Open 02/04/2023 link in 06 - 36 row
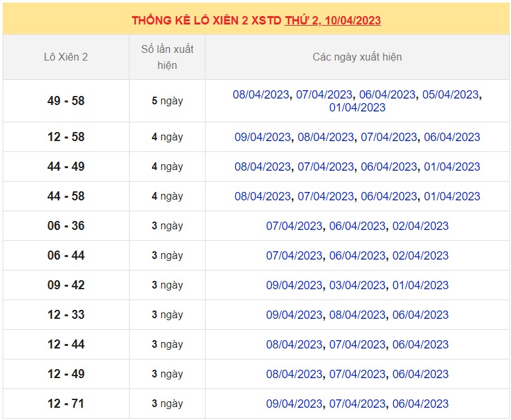 pos(420,226)
